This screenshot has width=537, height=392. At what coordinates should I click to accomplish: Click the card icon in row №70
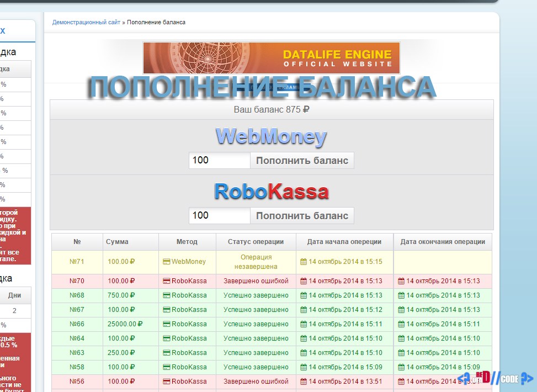[167, 281]
